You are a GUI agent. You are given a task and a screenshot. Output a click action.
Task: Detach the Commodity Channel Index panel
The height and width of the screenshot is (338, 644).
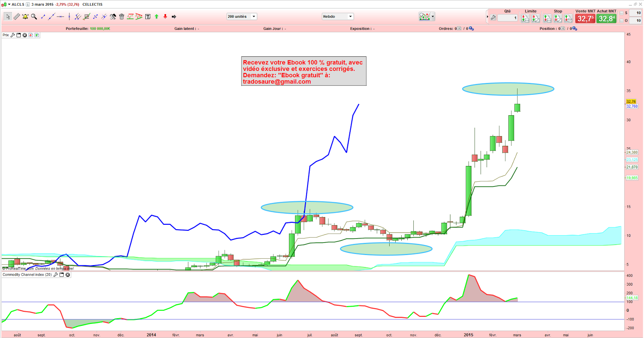pyautogui.click(x=62, y=275)
